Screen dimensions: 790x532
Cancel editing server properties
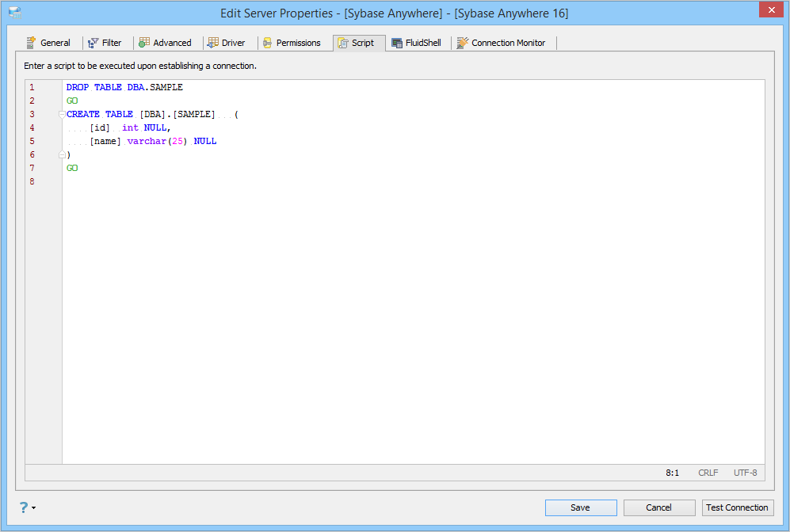(x=659, y=507)
